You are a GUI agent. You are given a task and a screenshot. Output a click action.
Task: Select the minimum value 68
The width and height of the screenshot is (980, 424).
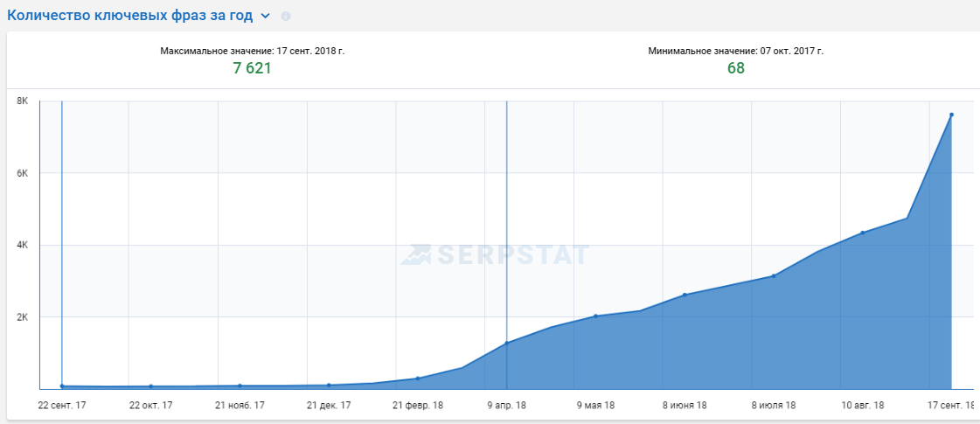point(736,68)
